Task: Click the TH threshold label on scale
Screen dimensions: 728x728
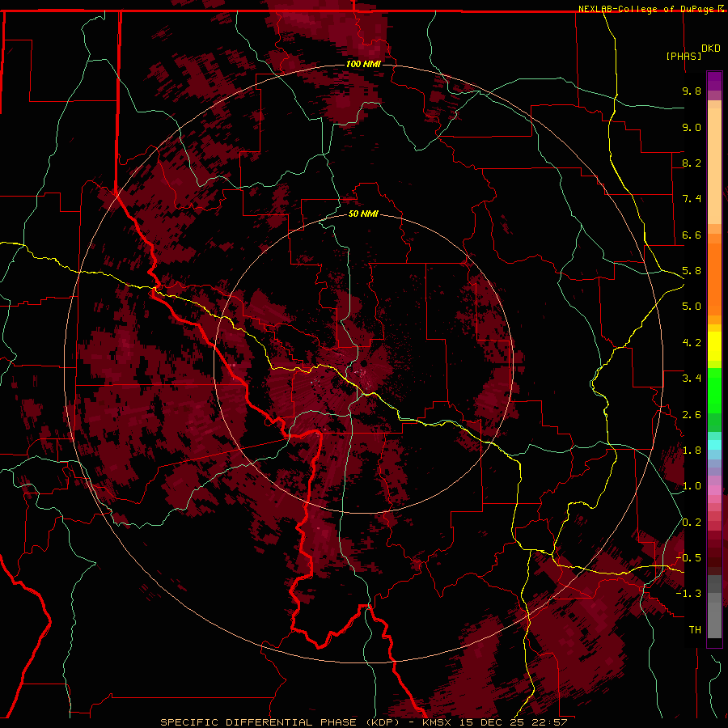Action: [695, 630]
